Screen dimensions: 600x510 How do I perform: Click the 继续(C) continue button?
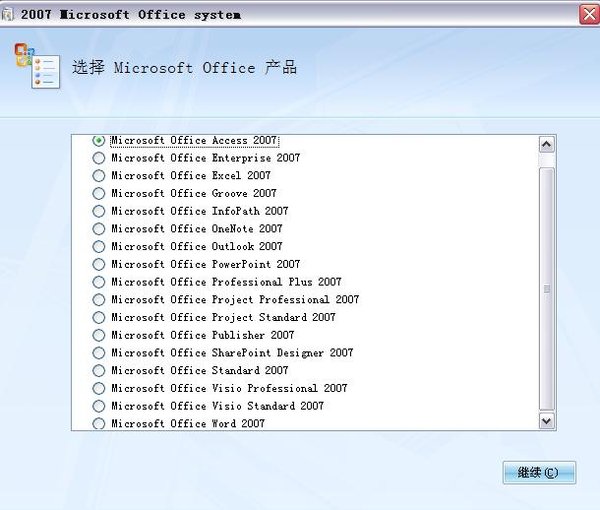[x=539, y=473]
